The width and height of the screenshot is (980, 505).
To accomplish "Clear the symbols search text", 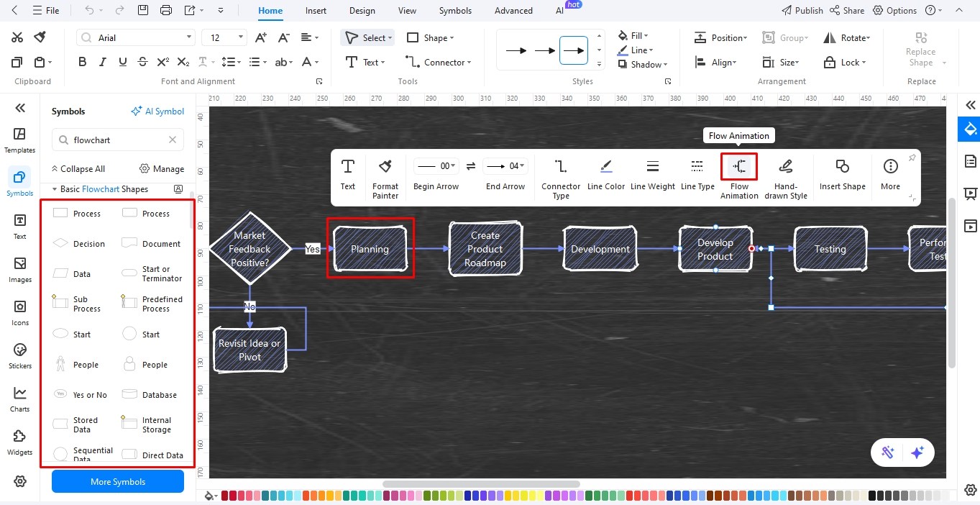I will [173, 140].
